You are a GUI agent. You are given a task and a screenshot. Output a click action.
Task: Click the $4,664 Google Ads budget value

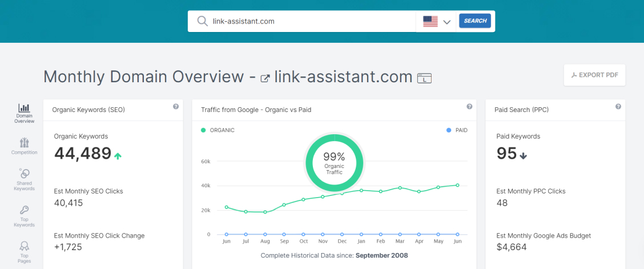tap(512, 247)
